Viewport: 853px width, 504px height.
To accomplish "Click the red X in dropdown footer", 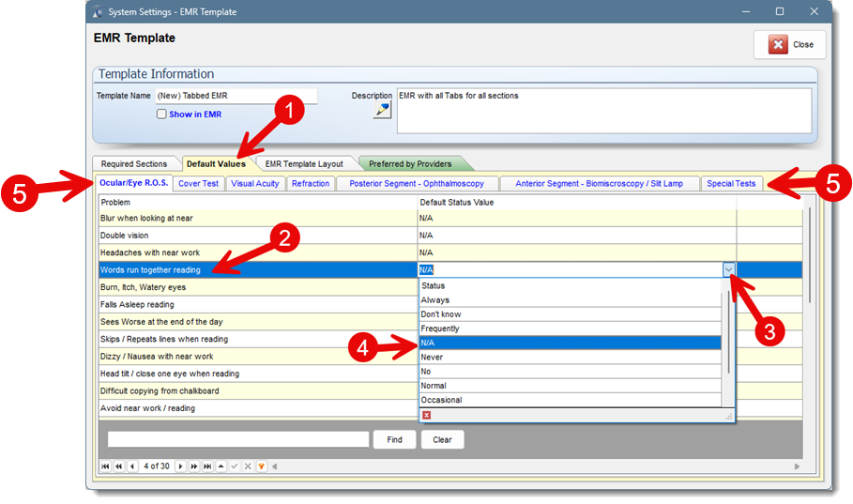I will (x=426, y=415).
